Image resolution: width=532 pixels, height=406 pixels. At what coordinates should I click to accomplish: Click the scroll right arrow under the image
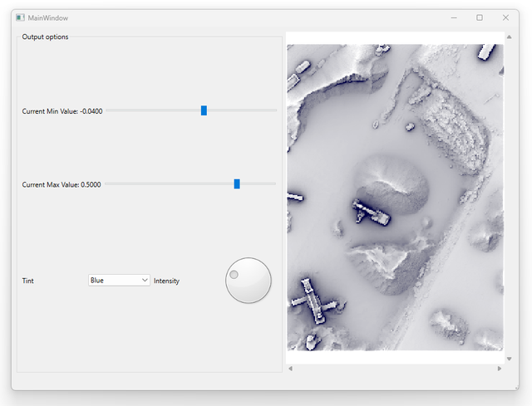[500, 369]
